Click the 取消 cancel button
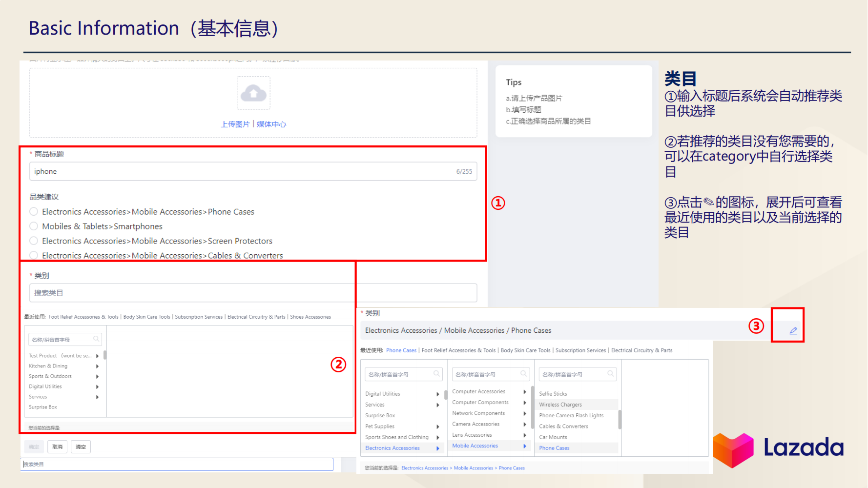868x488 pixels. (x=57, y=447)
